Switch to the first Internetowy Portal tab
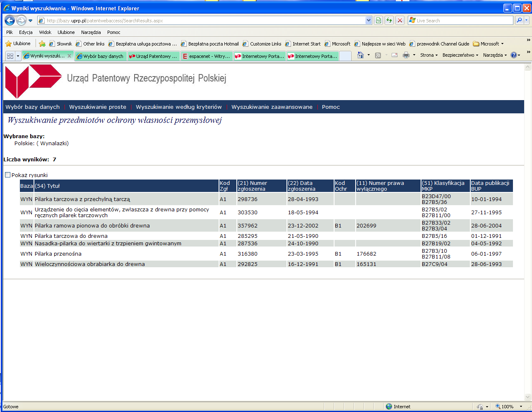The image size is (532, 412). pos(260,56)
